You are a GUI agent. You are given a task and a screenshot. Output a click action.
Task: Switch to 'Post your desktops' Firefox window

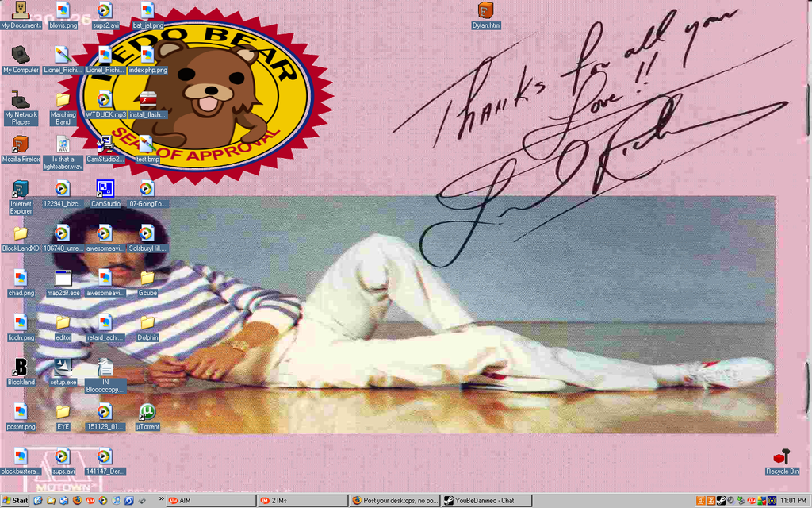coord(395,501)
